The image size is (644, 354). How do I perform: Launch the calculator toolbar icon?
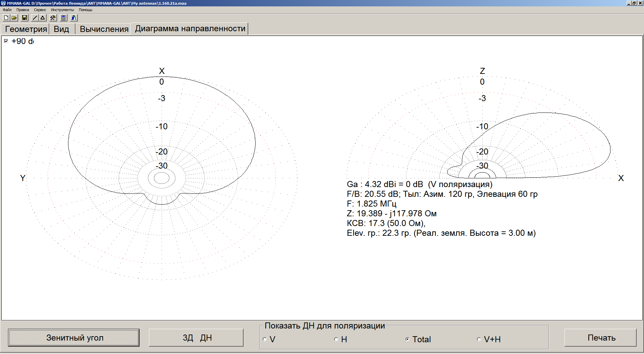click(63, 18)
